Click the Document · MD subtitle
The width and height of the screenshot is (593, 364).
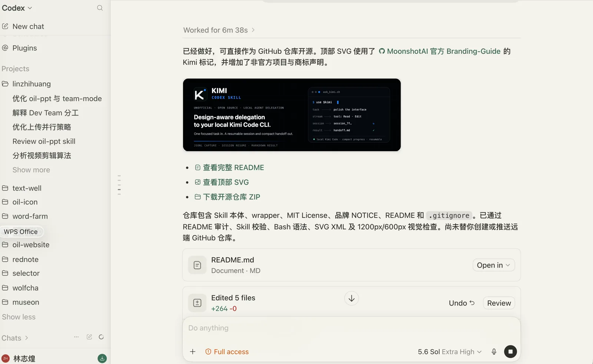(x=236, y=271)
